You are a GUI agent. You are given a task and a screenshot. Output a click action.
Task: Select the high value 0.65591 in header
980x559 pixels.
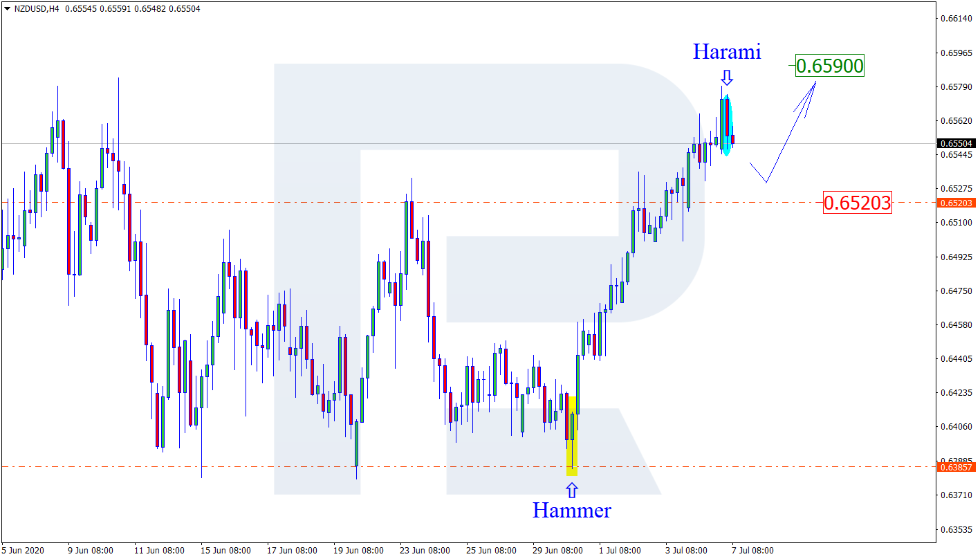pos(114,9)
